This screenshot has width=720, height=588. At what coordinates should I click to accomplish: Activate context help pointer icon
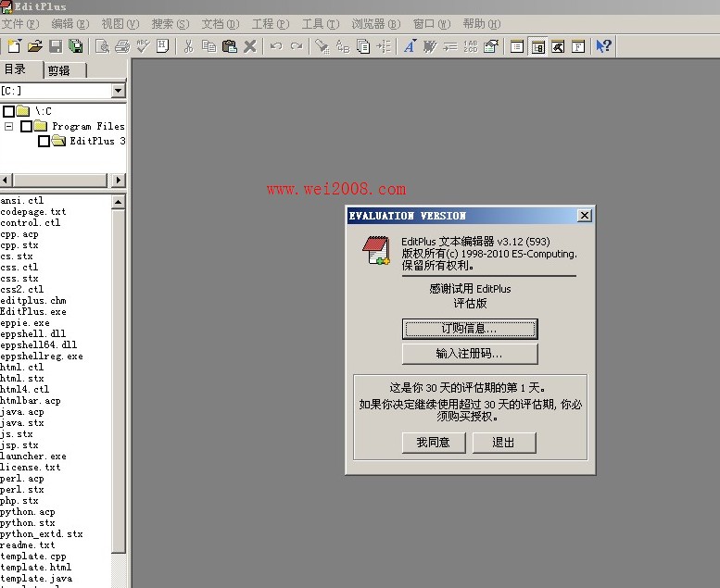(603, 46)
